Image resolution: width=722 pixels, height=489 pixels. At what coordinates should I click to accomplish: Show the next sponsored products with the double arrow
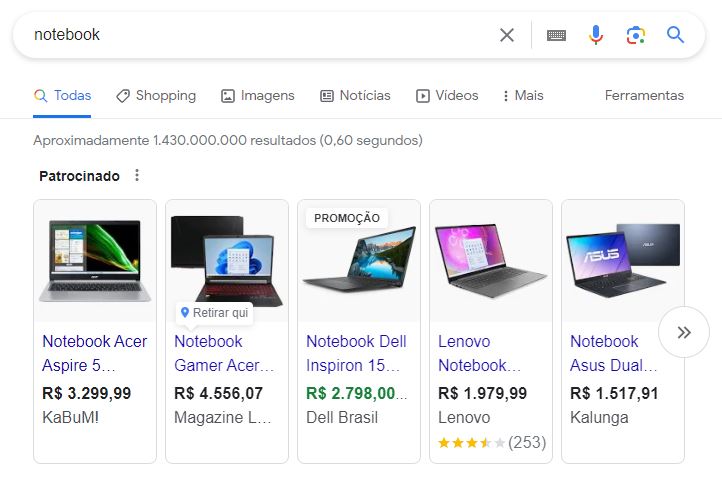pyautogui.click(x=684, y=332)
